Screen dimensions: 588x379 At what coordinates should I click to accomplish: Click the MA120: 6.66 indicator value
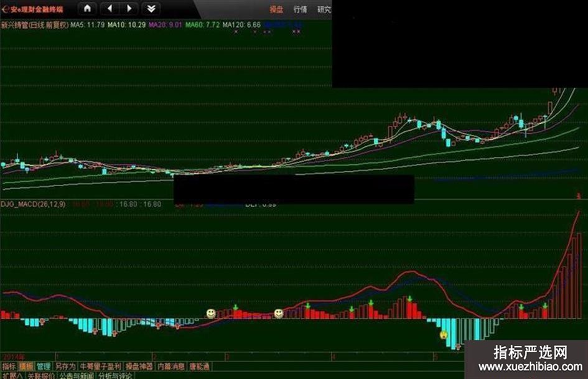pyautogui.click(x=241, y=25)
